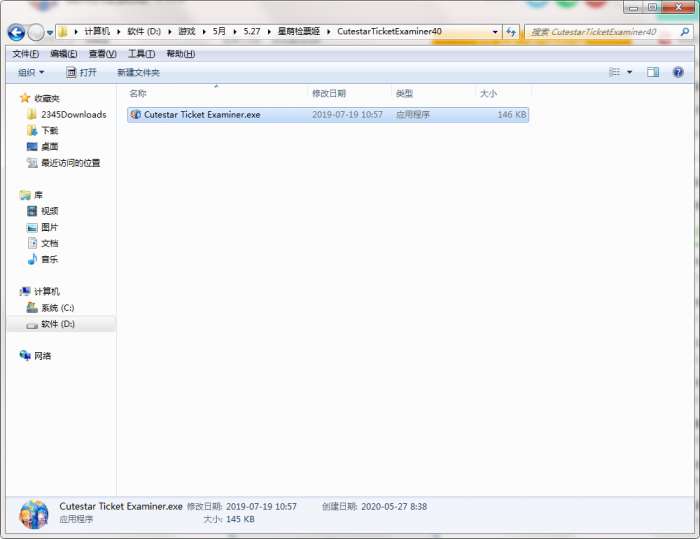The height and width of the screenshot is (539, 700).
Task: Click the 桌面 desktop icon
Action: (32, 146)
